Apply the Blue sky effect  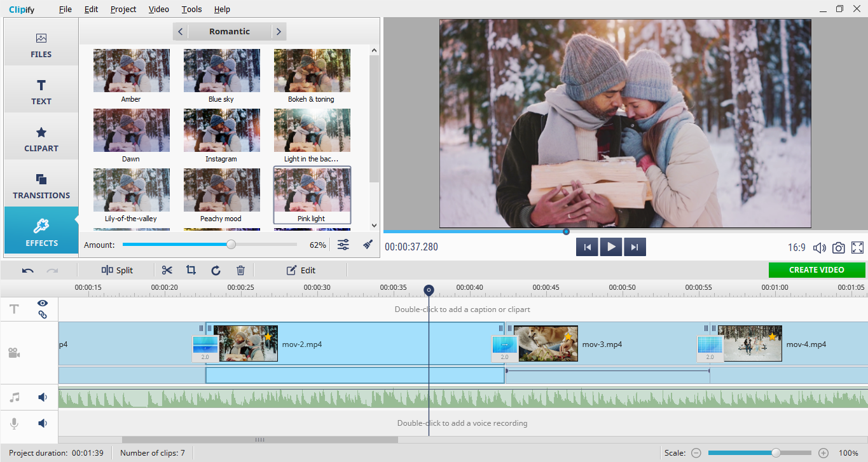221,76
